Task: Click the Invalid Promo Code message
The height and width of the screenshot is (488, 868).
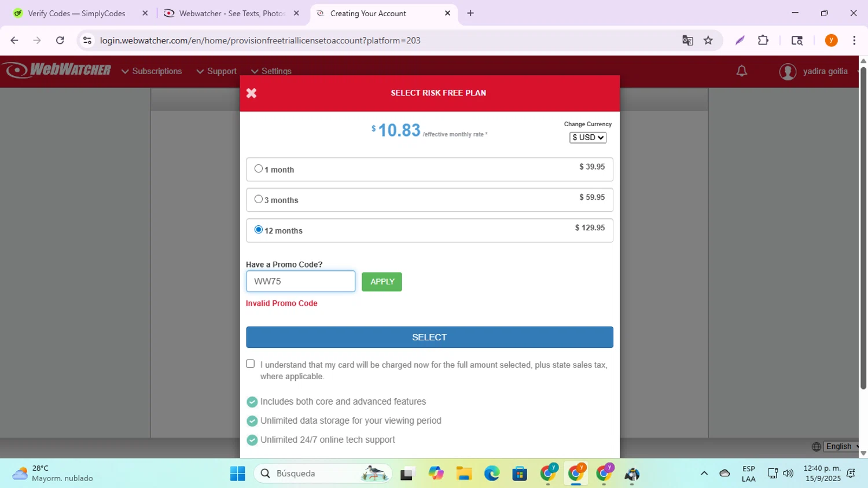Action: (x=281, y=303)
